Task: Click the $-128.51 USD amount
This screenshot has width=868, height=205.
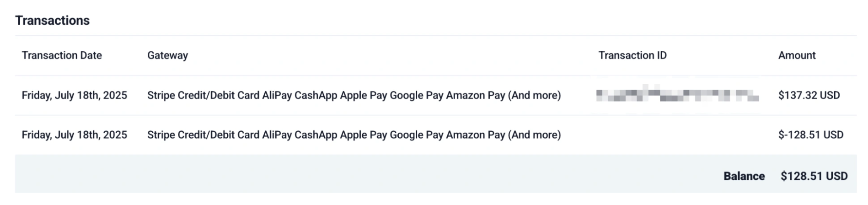Action: (811, 135)
